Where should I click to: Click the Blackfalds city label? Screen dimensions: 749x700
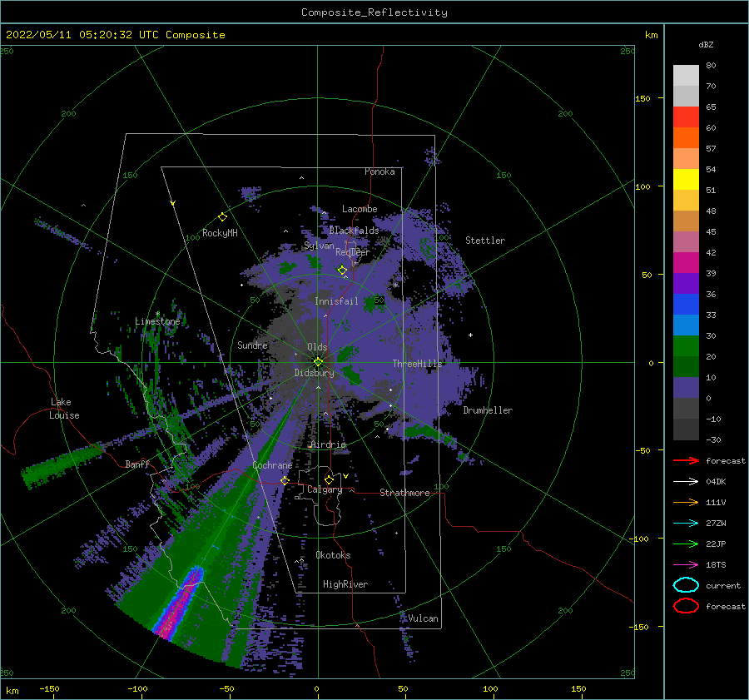point(354,231)
